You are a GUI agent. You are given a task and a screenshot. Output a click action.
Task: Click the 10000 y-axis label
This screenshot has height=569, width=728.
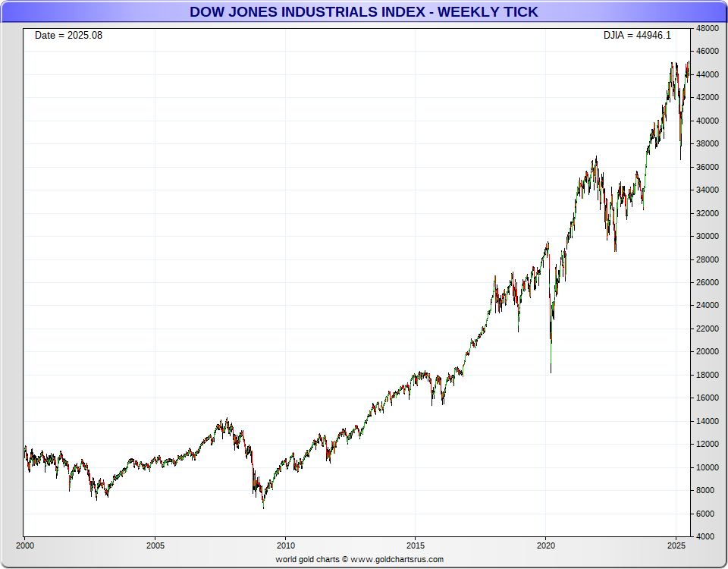coord(708,467)
